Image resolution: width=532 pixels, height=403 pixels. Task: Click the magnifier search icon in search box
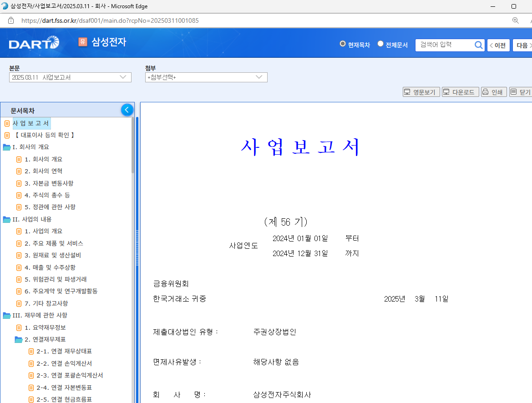coord(478,45)
